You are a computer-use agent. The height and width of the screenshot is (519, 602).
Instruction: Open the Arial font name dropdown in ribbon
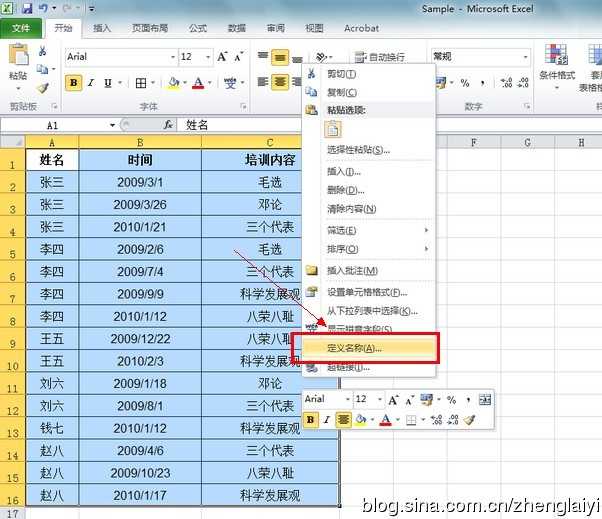point(173,57)
